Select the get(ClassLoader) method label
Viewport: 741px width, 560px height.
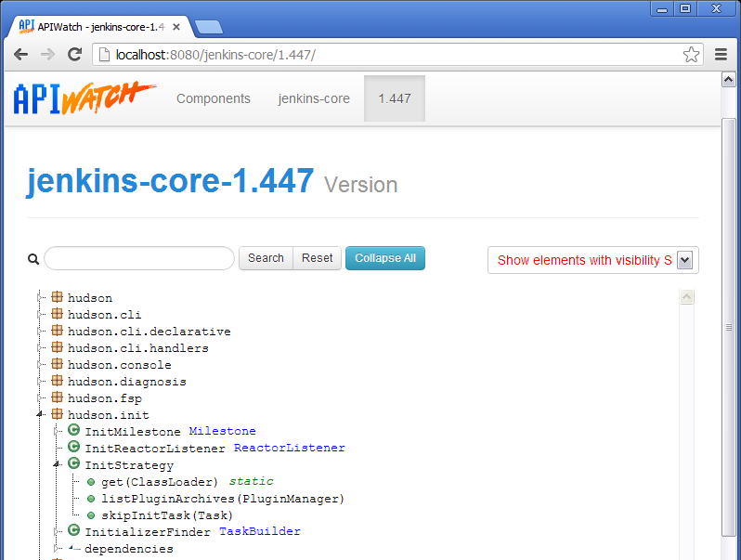pos(160,482)
